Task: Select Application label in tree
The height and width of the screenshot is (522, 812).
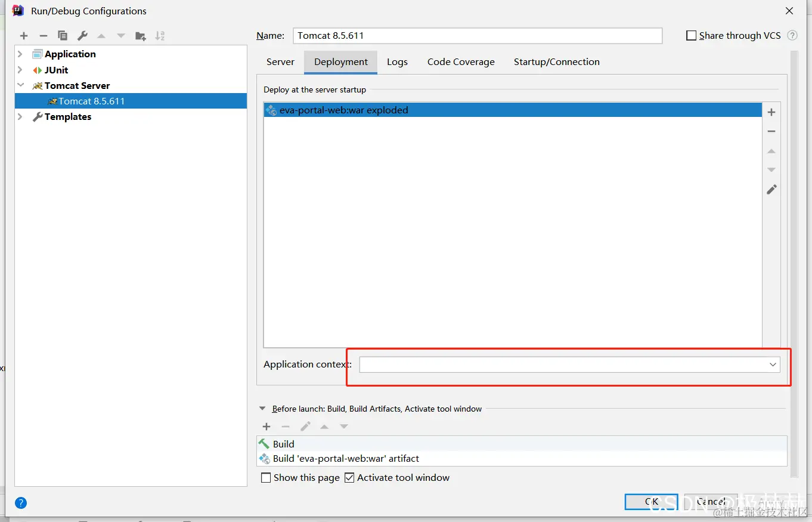Action: (70, 54)
